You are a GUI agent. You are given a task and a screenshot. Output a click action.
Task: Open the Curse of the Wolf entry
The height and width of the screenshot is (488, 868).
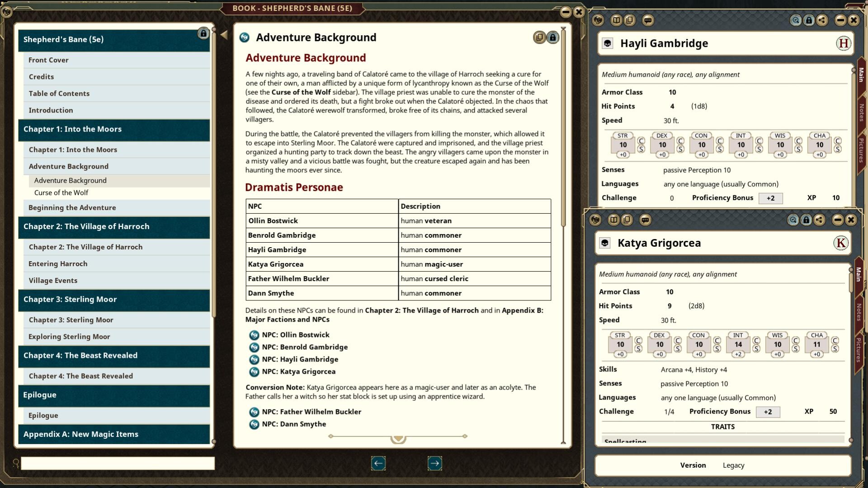[61, 192]
